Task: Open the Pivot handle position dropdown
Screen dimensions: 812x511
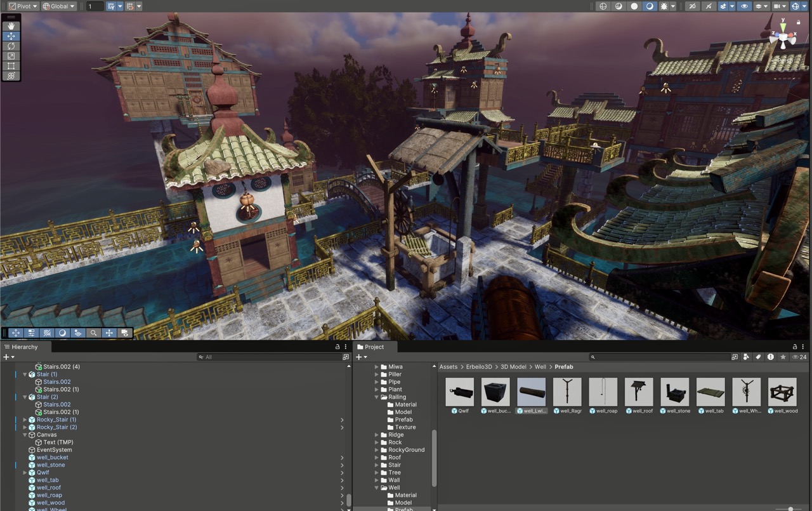Action: [23, 6]
